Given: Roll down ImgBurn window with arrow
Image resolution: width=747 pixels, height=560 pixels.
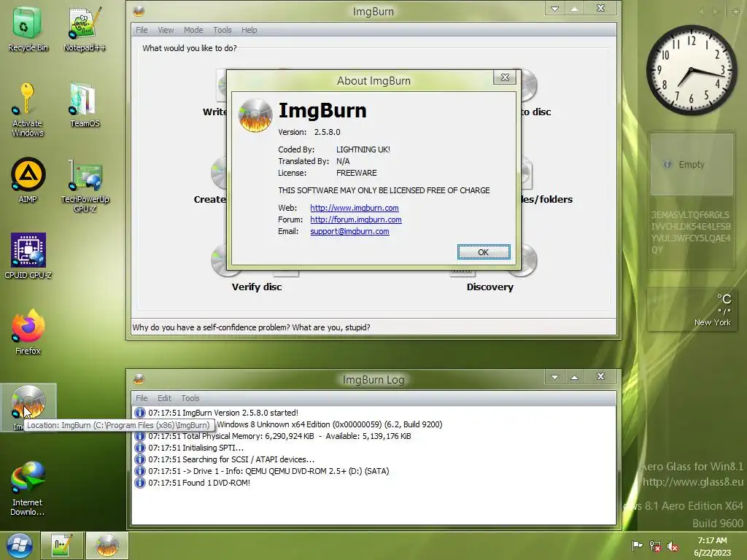Looking at the screenshot, I should pyautogui.click(x=555, y=8).
